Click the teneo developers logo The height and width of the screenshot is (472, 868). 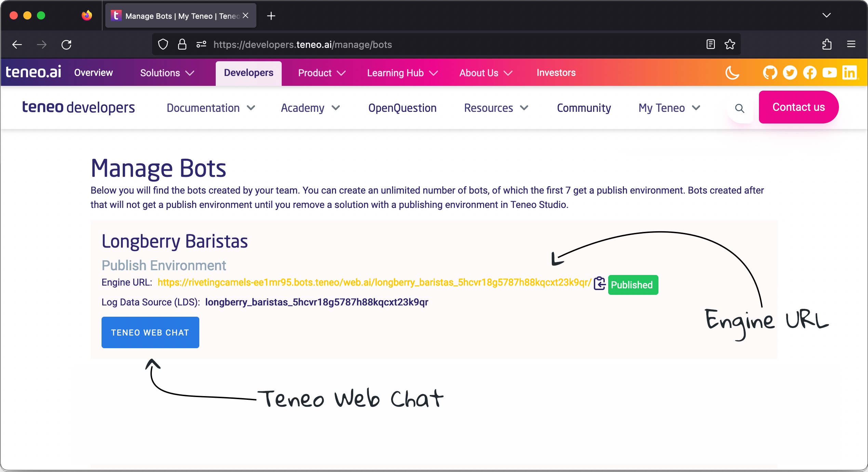pyautogui.click(x=79, y=107)
